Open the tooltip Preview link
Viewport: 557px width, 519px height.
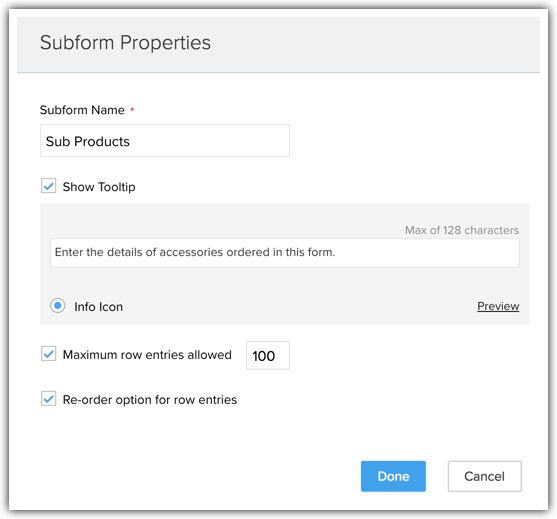tap(498, 306)
